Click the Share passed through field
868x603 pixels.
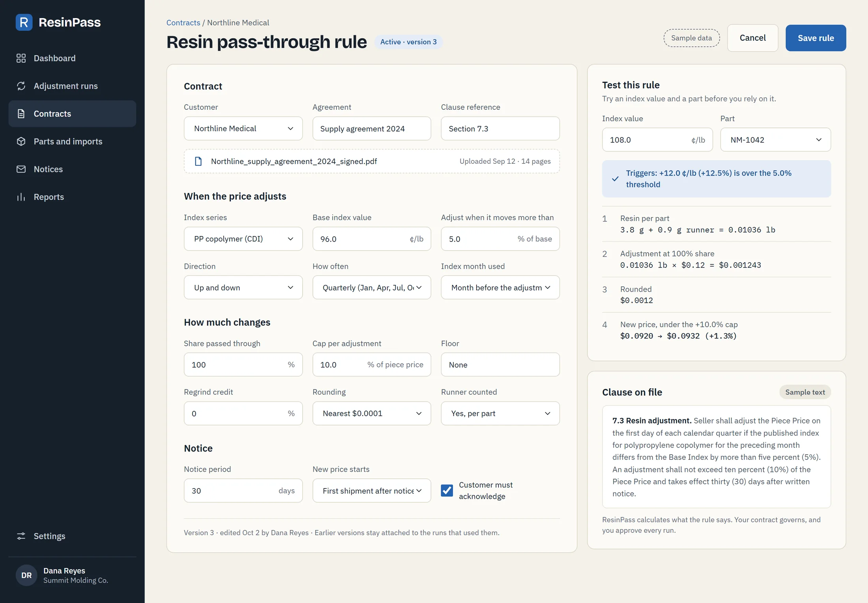[x=243, y=365]
